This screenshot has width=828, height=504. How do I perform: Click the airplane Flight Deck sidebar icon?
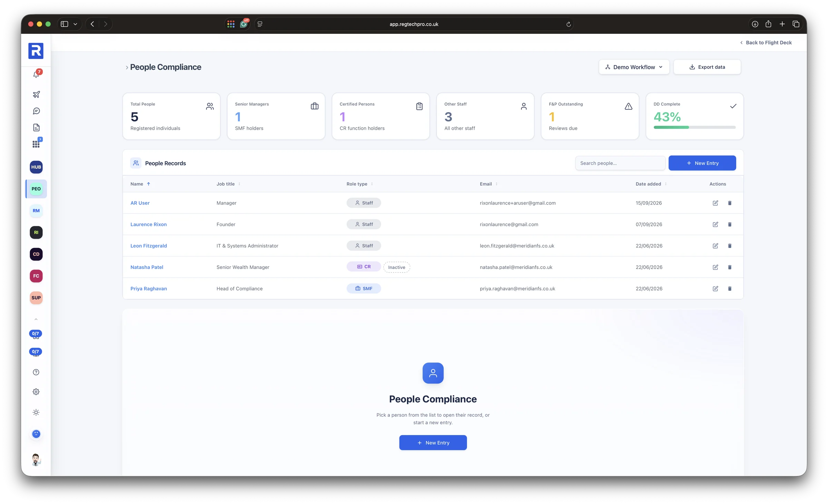36,94
